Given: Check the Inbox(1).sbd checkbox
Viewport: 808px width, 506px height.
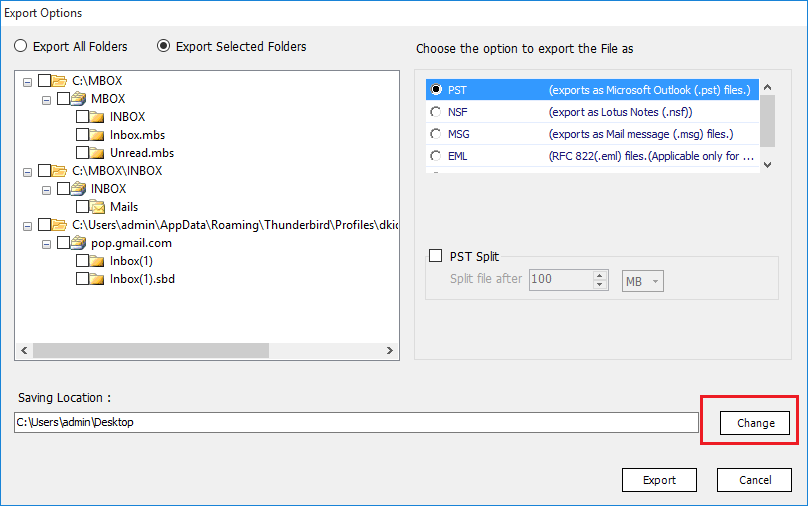Looking at the screenshot, I should [82, 279].
